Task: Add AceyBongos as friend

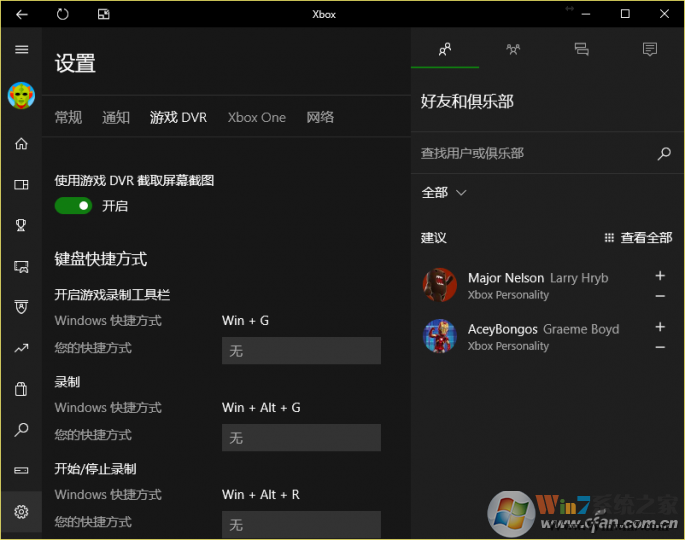Action: point(660,327)
